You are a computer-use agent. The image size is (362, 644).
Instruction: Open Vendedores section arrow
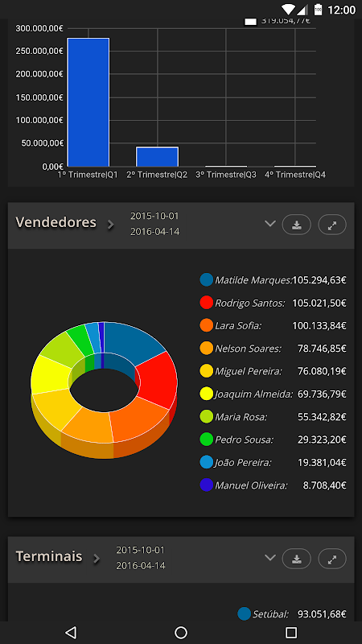(x=110, y=225)
